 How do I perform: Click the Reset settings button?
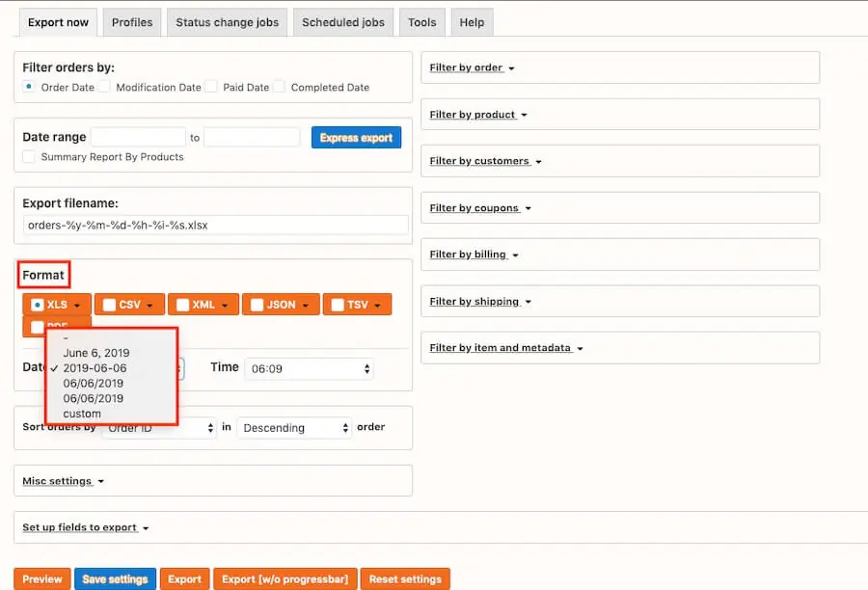[x=405, y=579]
